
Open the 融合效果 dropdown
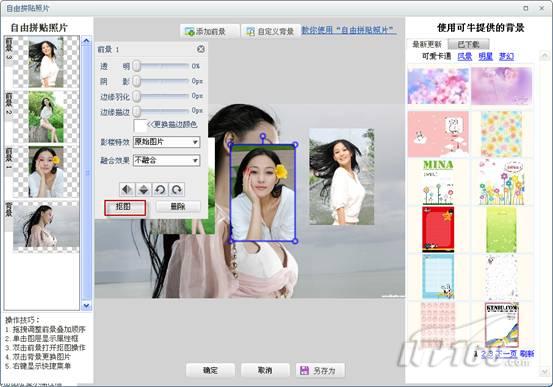166,160
